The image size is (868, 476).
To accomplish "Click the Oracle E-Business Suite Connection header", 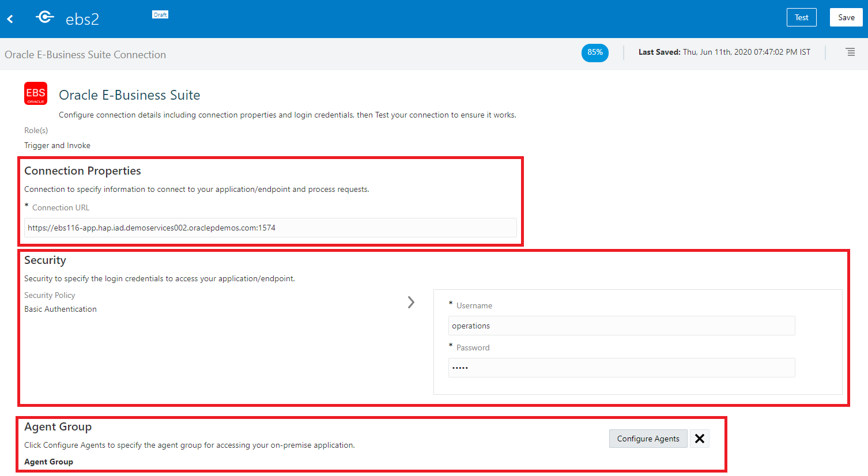I will (x=85, y=54).
